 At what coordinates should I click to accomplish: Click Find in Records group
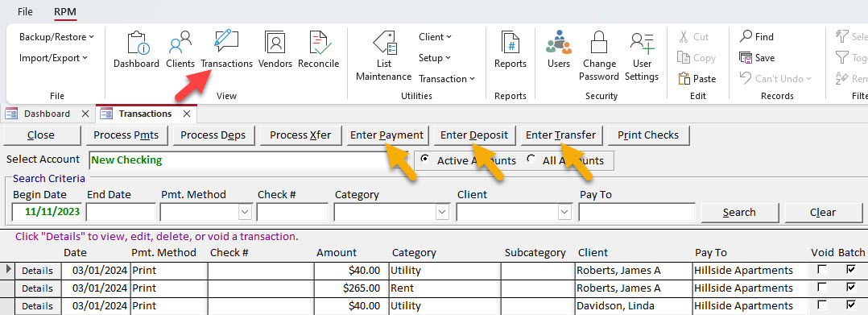pos(757,37)
